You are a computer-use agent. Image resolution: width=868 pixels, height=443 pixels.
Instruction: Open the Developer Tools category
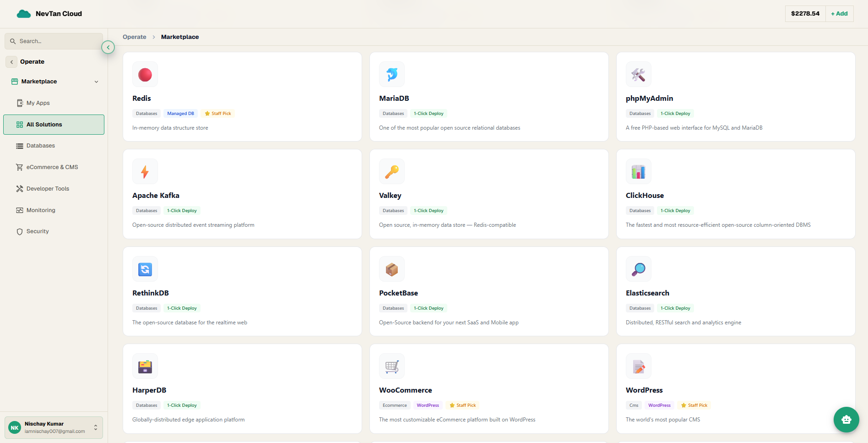coord(54,189)
